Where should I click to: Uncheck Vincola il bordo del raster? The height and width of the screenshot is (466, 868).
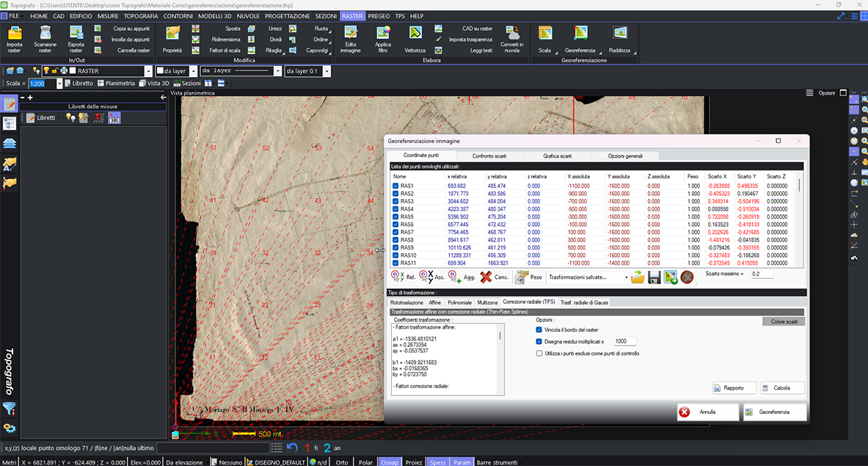(540, 330)
